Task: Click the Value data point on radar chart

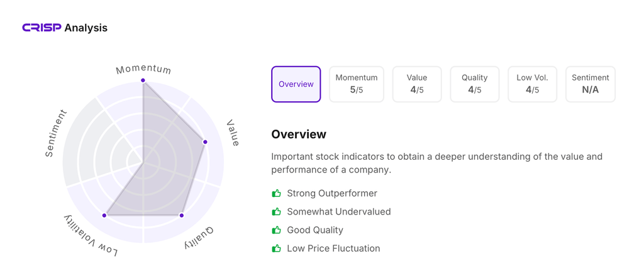Action: [x=205, y=142]
